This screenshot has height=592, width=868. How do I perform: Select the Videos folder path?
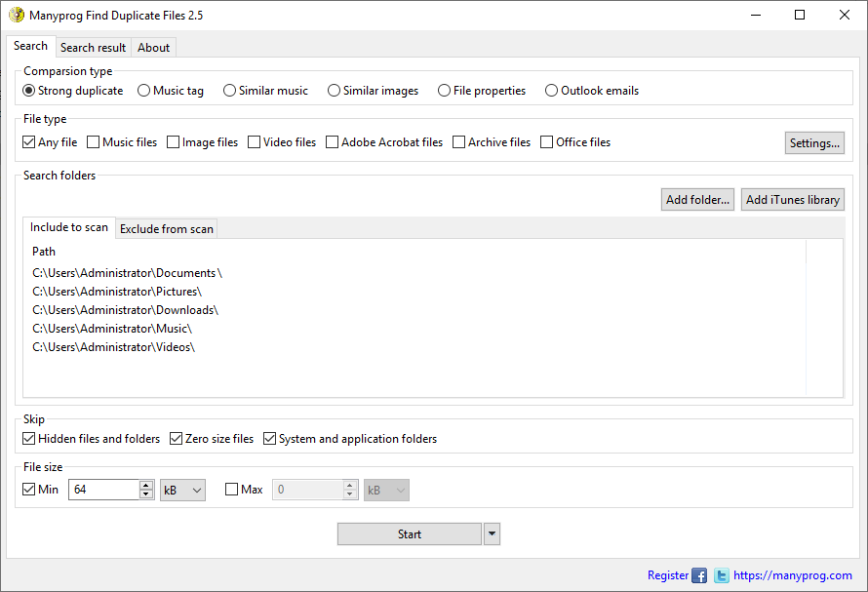point(113,347)
